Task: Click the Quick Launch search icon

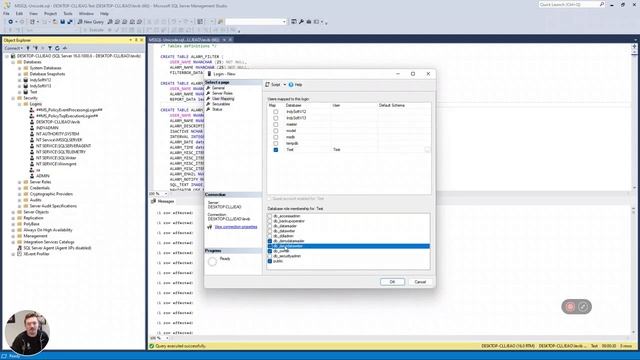Action: 602,4
